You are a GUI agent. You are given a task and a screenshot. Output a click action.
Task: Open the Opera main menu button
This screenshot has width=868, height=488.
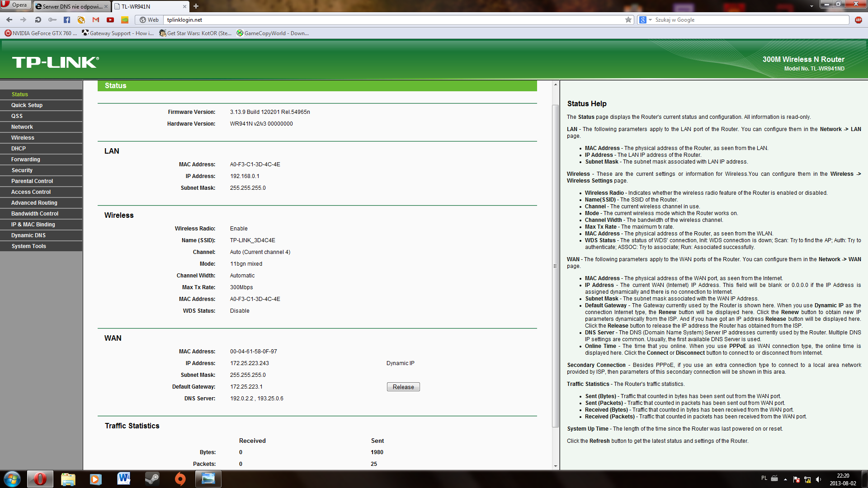click(15, 5)
